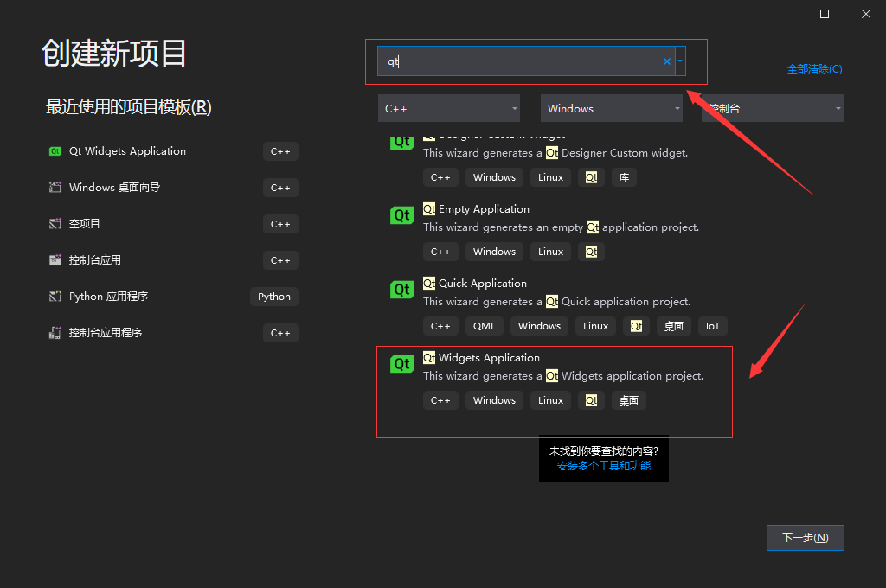The width and height of the screenshot is (886, 588).
Task: Click QML tag under Qt Quick Application
Action: pyautogui.click(x=485, y=326)
